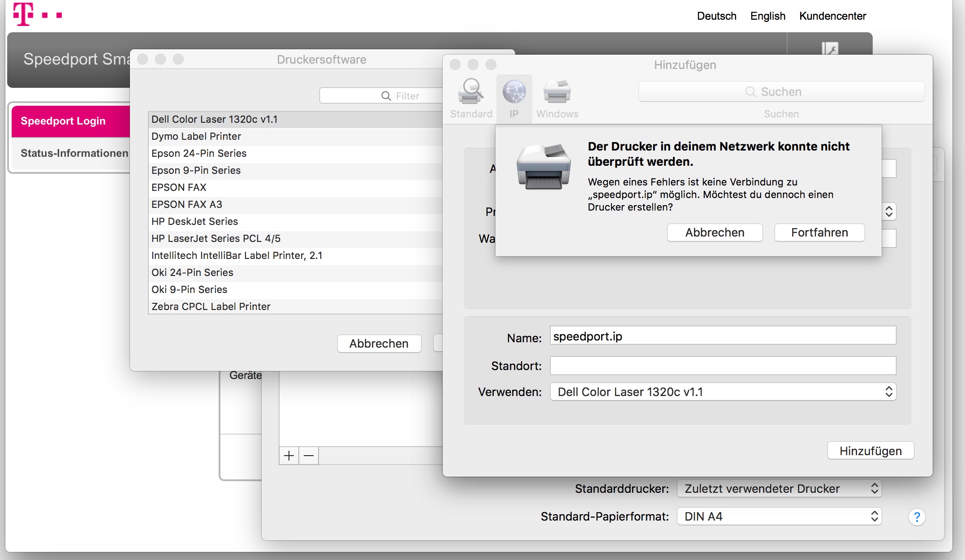Image resolution: width=965 pixels, height=560 pixels.
Task: Click Abbrechen in the printer warning dialog
Action: point(715,233)
